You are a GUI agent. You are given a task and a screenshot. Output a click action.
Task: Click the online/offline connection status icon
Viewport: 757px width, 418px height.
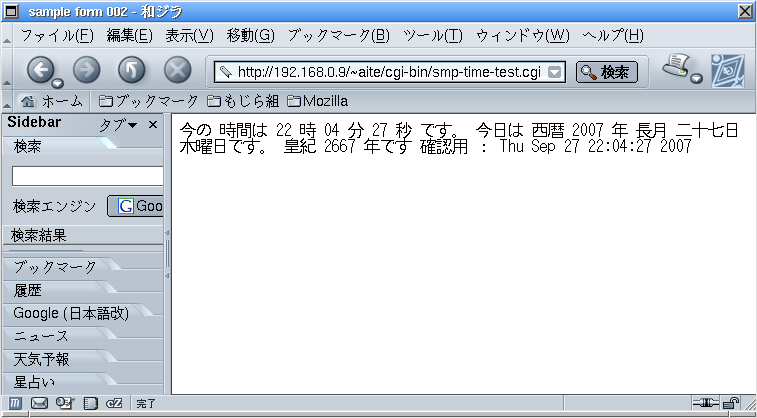[x=706, y=402]
